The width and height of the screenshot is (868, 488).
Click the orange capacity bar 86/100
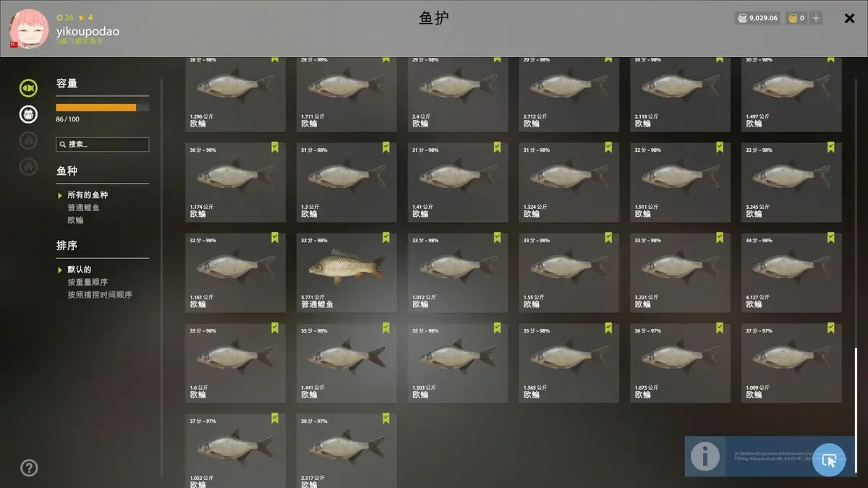pos(103,108)
